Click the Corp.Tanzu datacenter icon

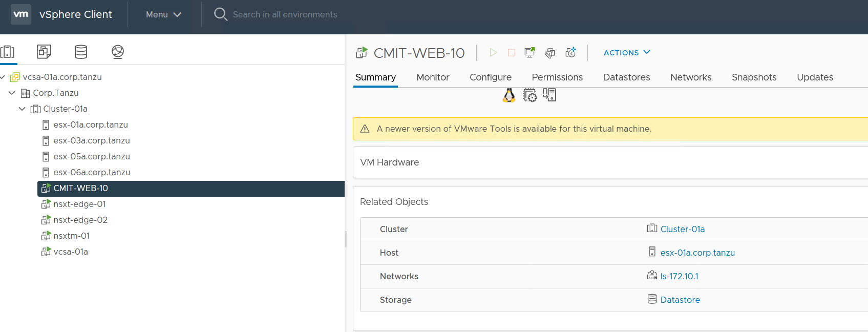tap(25, 93)
